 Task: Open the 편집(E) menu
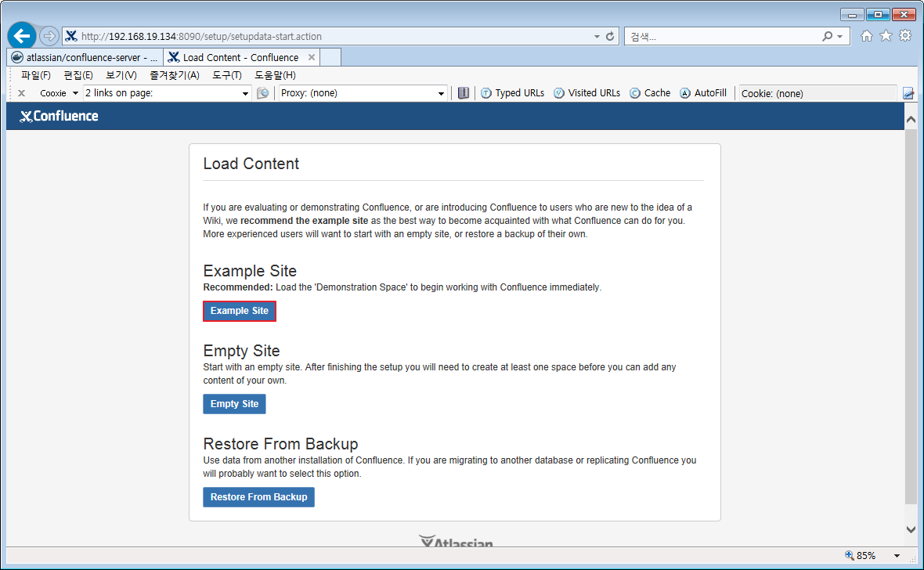pyautogui.click(x=78, y=75)
